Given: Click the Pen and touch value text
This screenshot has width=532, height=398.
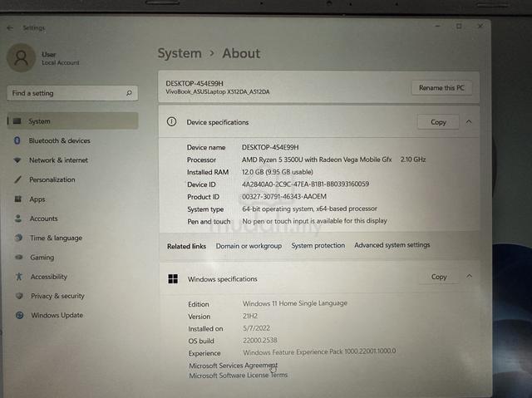Looking at the screenshot, I should (x=314, y=221).
